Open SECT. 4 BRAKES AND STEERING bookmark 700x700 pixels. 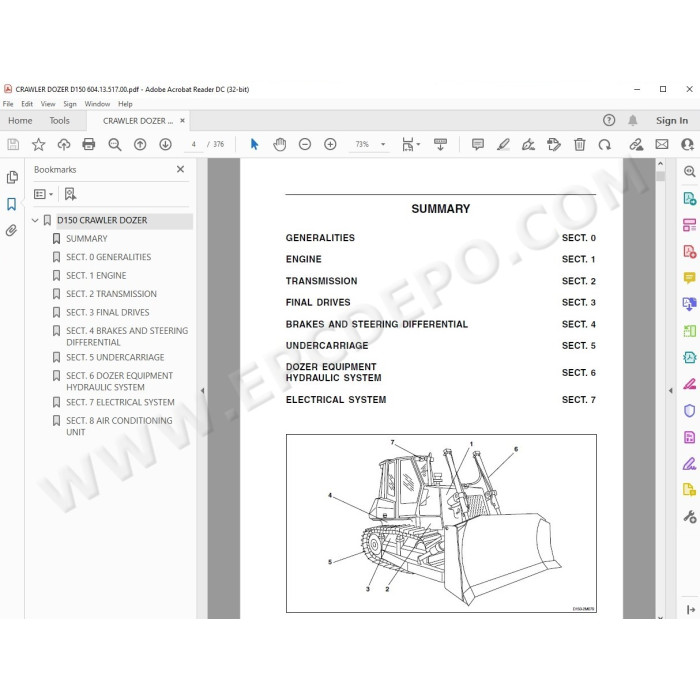(127, 337)
